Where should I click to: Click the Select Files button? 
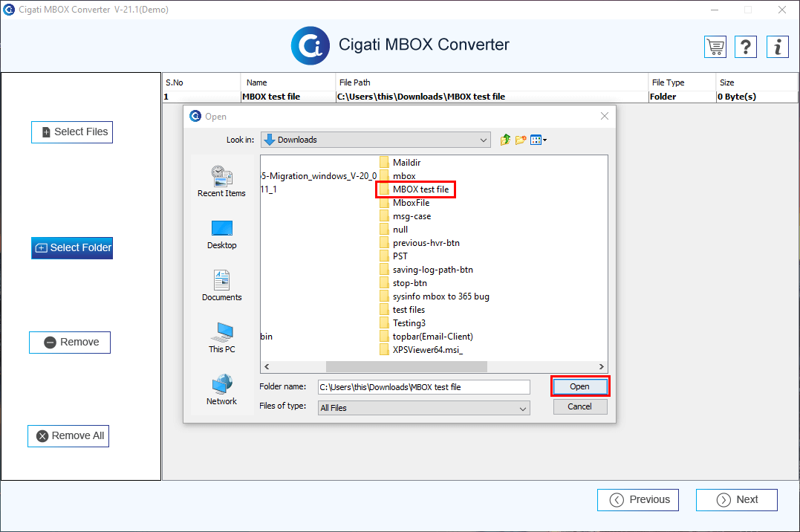pyautogui.click(x=72, y=132)
